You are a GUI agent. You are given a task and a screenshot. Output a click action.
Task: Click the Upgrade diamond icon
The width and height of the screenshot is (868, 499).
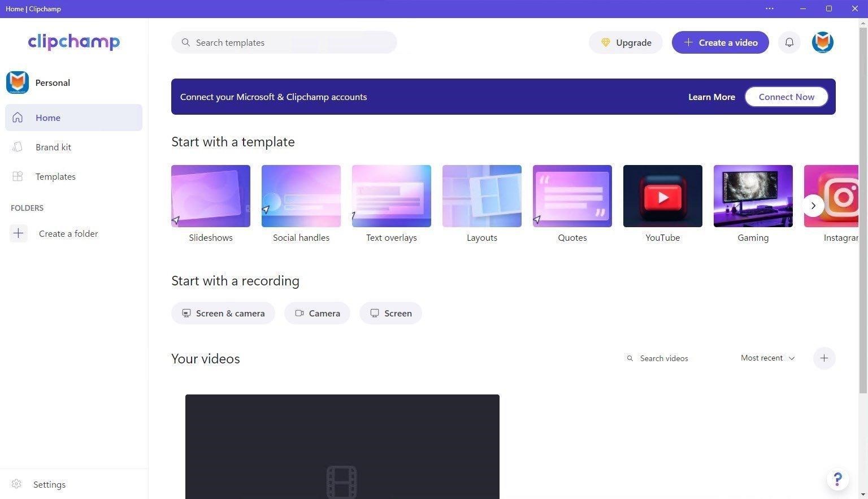click(605, 42)
